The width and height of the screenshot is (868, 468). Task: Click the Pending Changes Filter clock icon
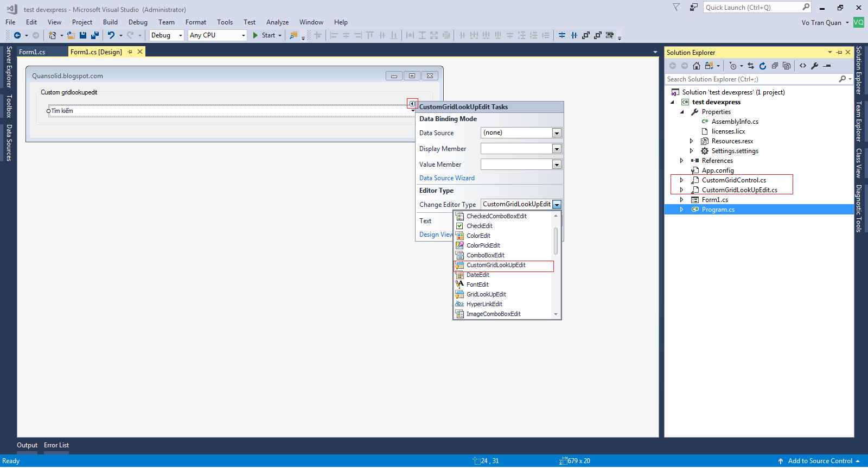733,66
